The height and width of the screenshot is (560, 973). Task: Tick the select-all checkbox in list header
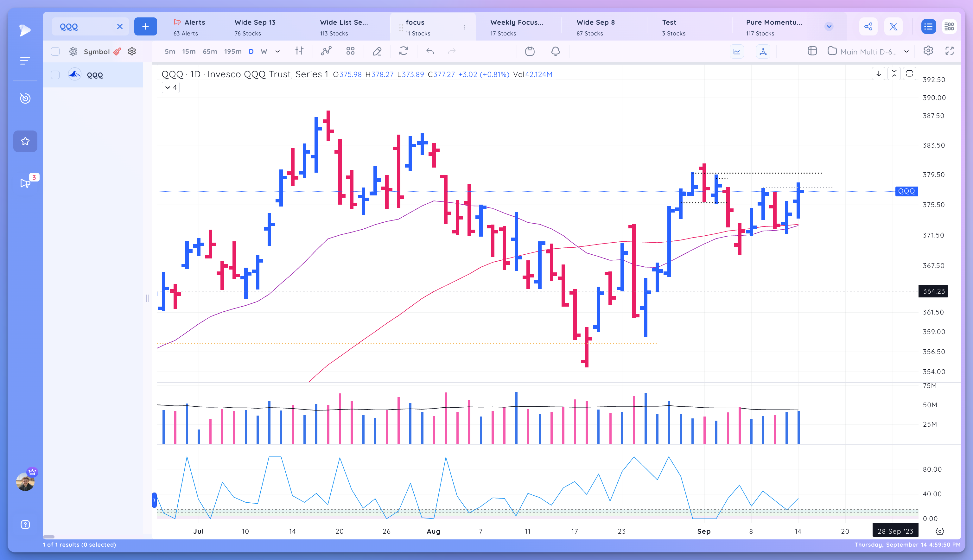tap(55, 52)
